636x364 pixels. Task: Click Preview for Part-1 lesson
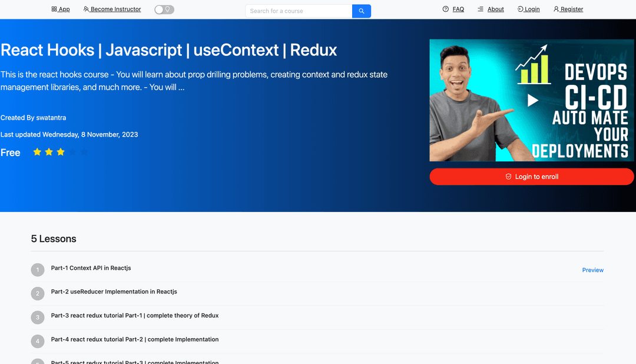592,270
